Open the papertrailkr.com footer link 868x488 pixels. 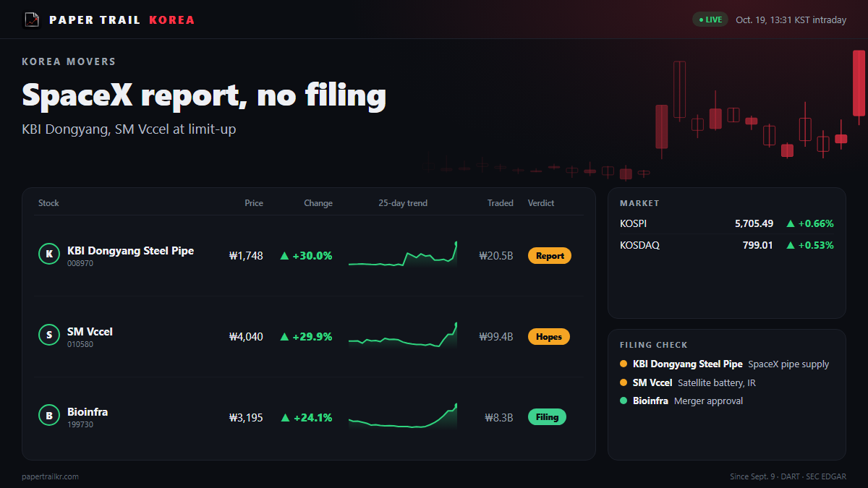click(x=51, y=476)
